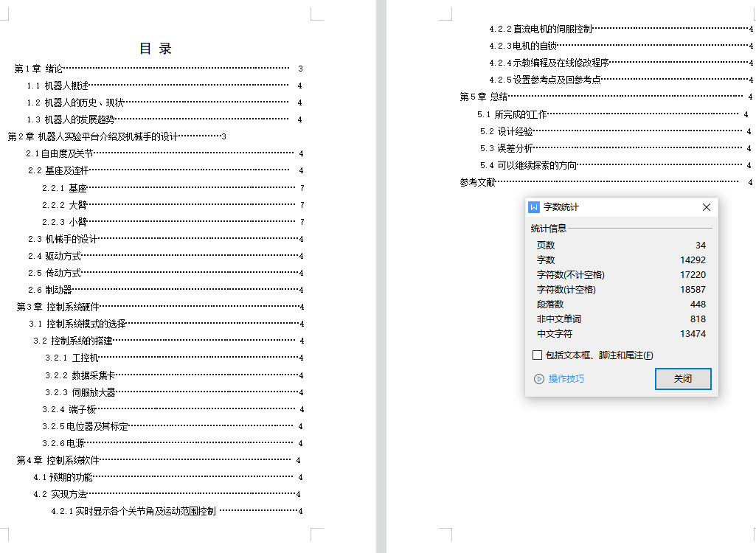
Task: Click the 3.2 控制系统的搭建 entry
Action: 169,341
